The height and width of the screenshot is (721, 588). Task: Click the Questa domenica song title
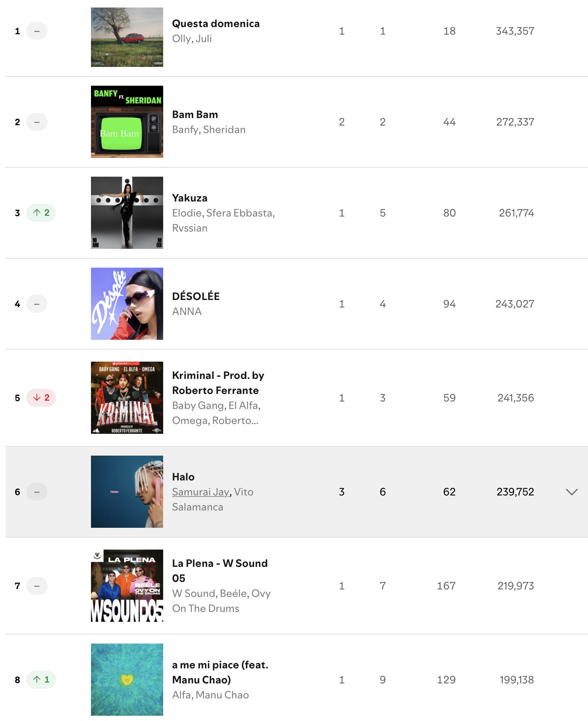point(216,24)
